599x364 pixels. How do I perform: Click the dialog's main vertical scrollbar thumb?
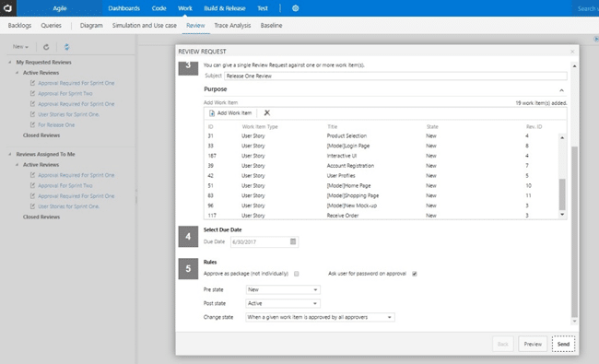point(574,232)
